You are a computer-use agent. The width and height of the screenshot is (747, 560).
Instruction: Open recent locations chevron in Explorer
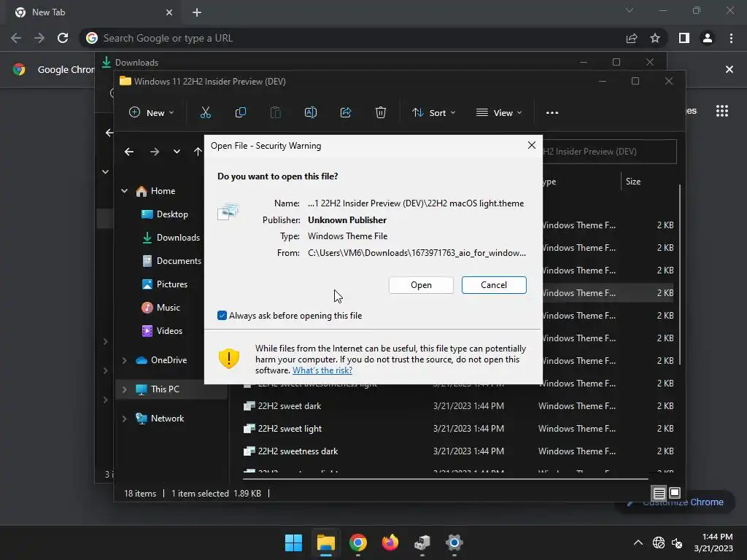pos(177,152)
